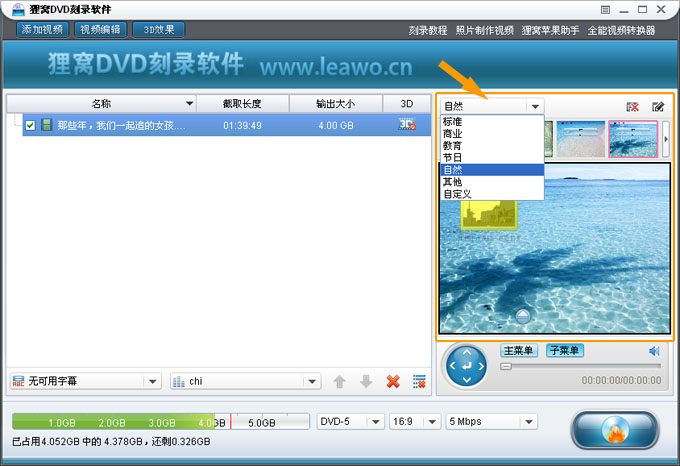This screenshot has width=680, height=466.
Task: Open the DVD-5 disc type dropdown
Action: click(350, 421)
